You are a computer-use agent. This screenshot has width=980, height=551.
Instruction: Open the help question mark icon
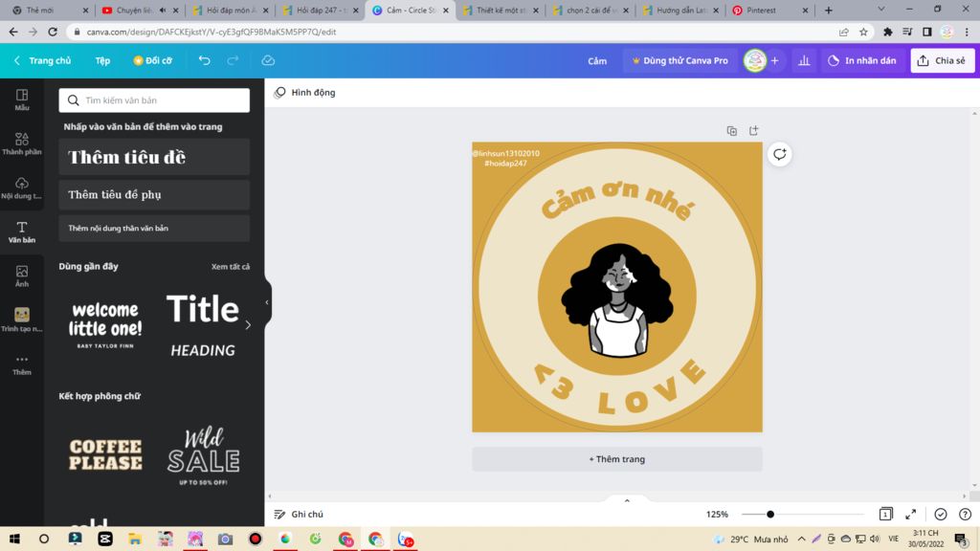click(x=965, y=514)
